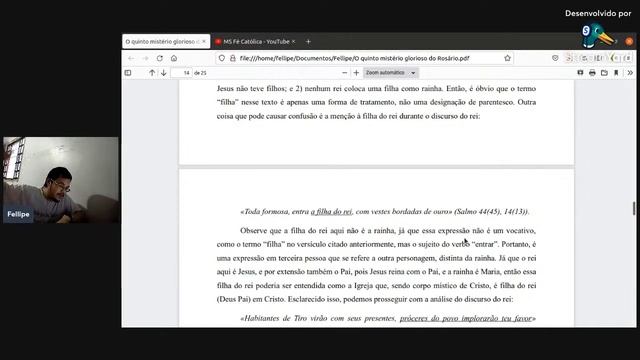Bookmark this page with the star

coord(507,58)
